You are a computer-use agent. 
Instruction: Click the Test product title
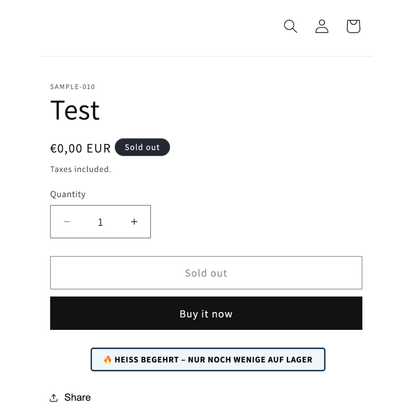75,110
